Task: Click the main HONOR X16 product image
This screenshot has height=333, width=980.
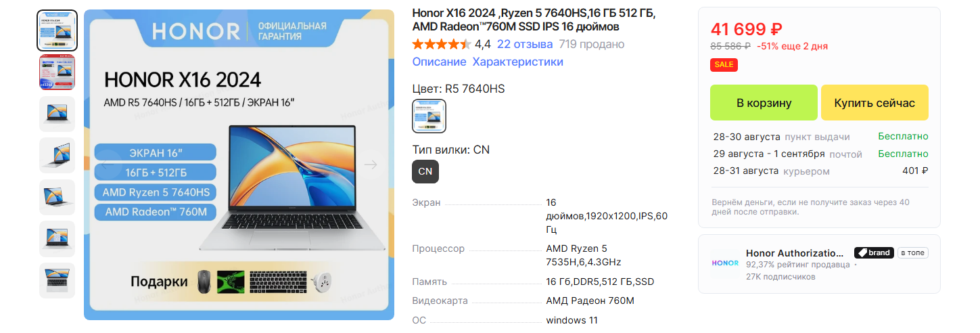Action: tap(239, 164)
